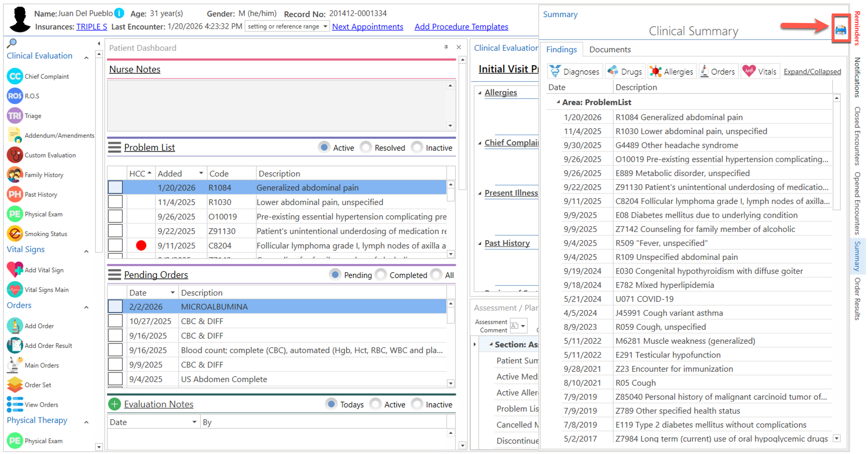Select the Resolved radio in Problem List
Viewport: 868px width, 454px height.
coord(366,147)
